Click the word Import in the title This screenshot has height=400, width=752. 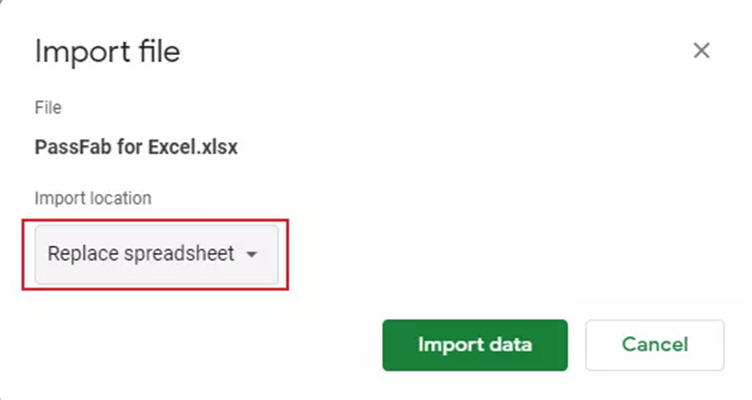tap(77, 52)
